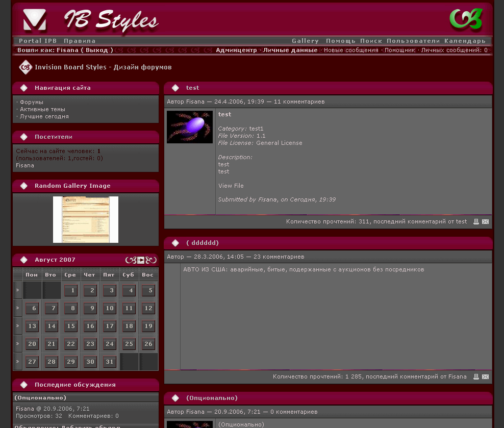The height and width of the screenshot is (428, 504).
Task: Click the white V logo in header
Action: point(35,20)
